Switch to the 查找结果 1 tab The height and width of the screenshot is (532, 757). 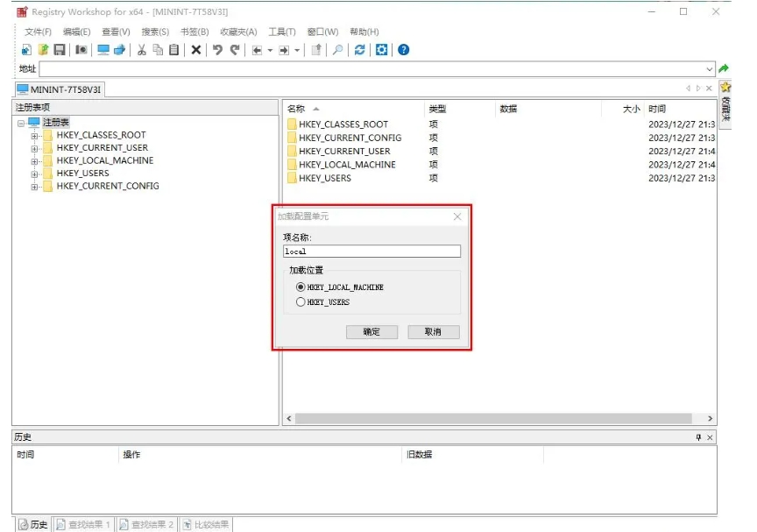click(x=84, y=524)
